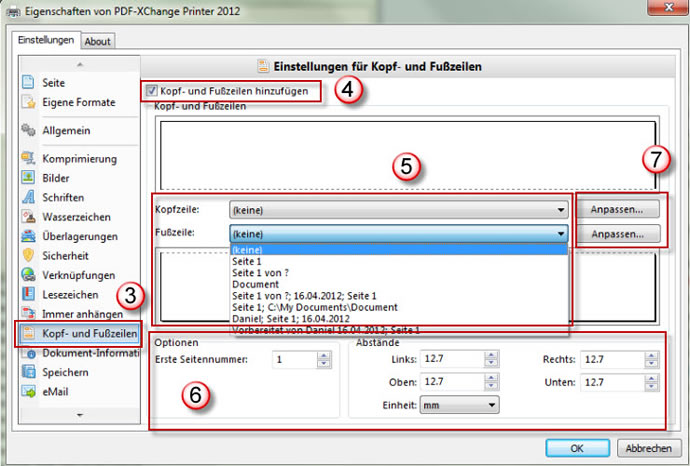The image size is (690, 466).
Task: Open the Seite page settings icon
Action: pyautogui.click(x=28, y=82)
